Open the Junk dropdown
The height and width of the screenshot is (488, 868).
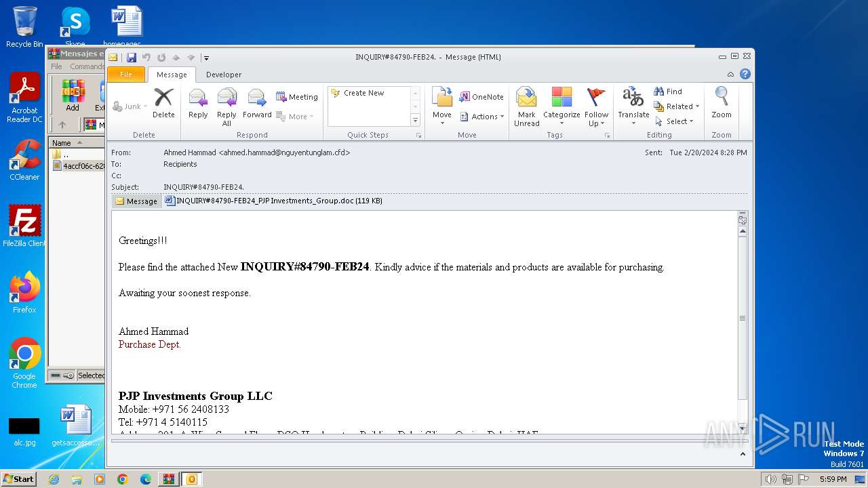(x=130, y=106)
